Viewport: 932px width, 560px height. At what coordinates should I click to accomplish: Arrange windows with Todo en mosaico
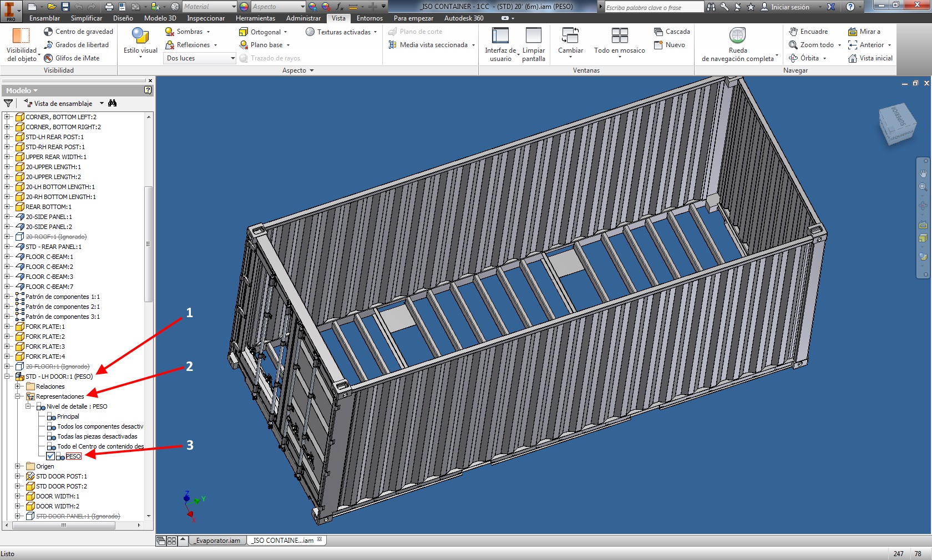(619, 42)
